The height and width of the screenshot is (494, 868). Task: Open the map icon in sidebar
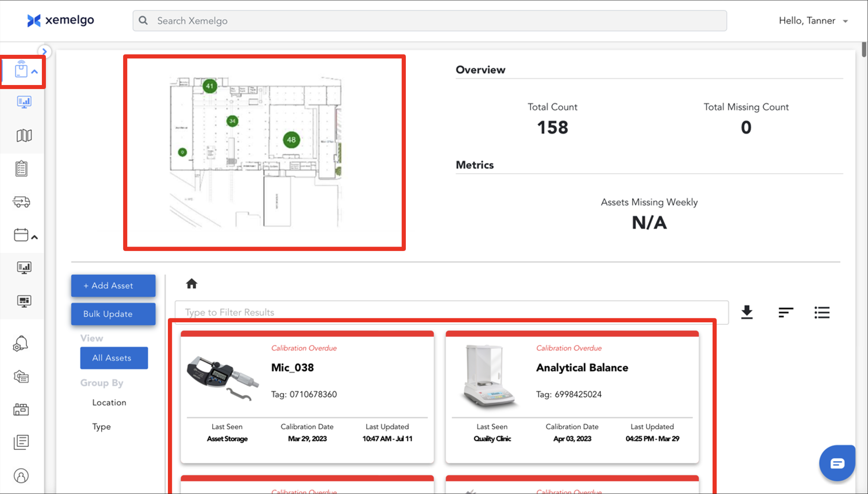coord(24,135)
